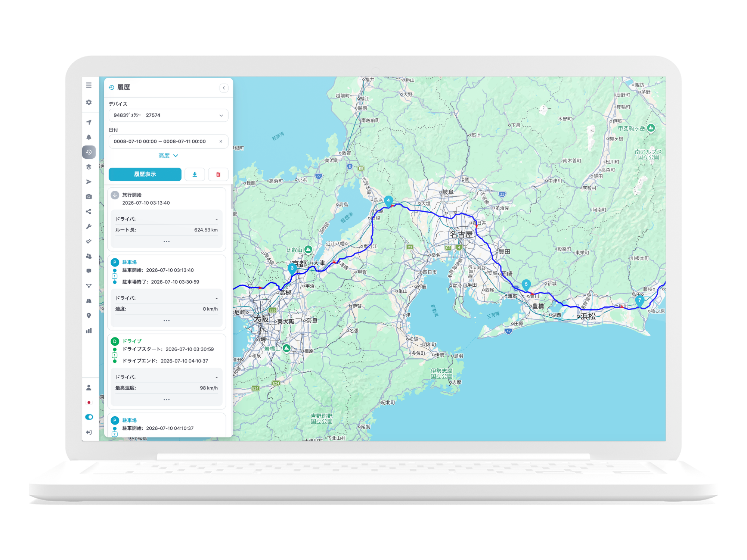Click the grey arrow icon beside 旅行開始
Image resolution: width=747 pixels, height=560 pixels.
click(x=115, y=195)
